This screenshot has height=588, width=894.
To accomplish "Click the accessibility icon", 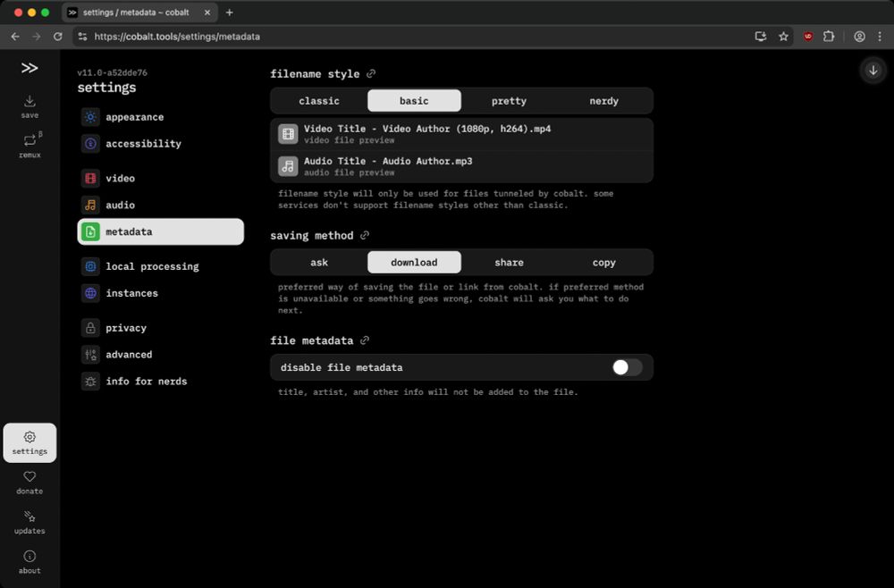I will point(90,144).
